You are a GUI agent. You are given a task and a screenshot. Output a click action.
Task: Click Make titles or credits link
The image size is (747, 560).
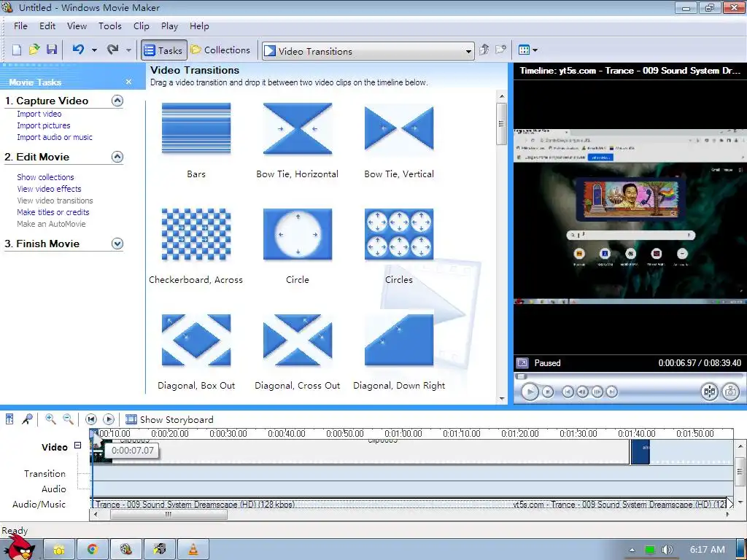pos(53,212)
